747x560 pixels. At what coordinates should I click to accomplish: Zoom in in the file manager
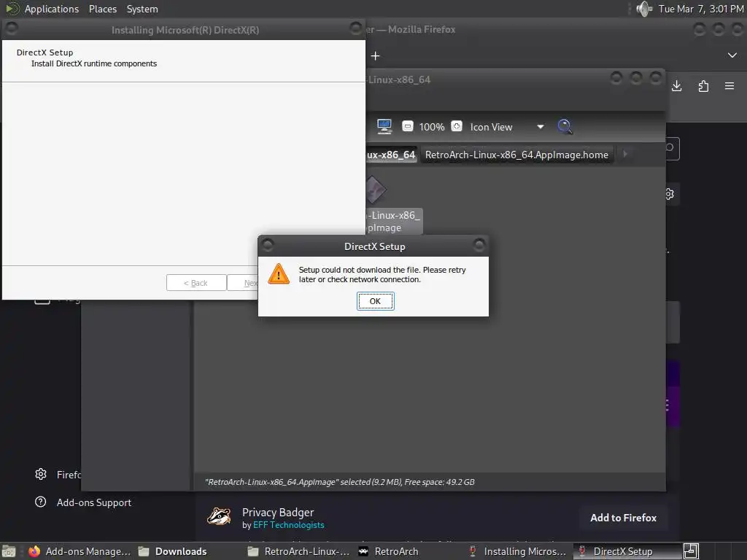457,126
